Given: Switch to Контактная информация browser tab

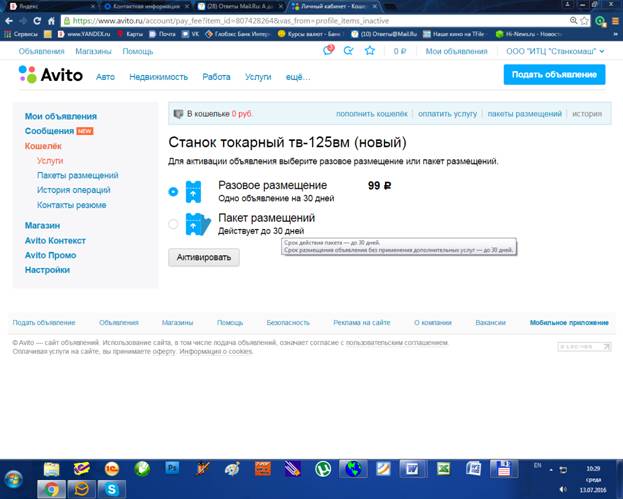Looking at the screenshot, I should [x=146, y=6].
